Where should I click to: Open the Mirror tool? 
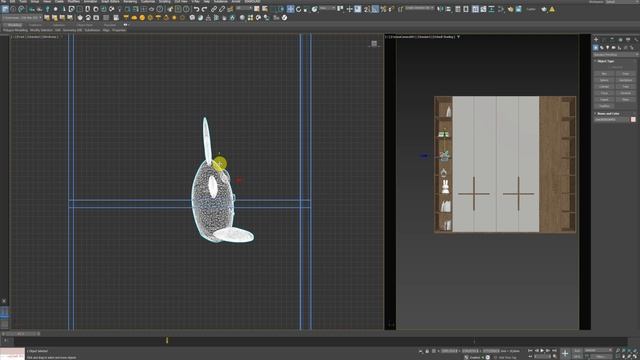point(440,9)
